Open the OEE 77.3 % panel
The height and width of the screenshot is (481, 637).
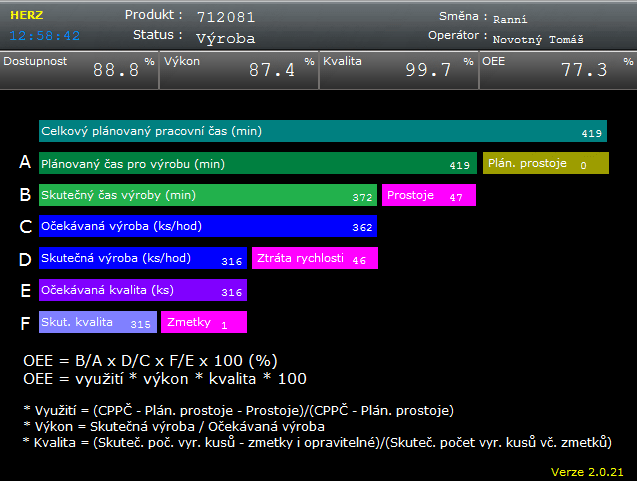pyautogui.click(x=557, y=71)
